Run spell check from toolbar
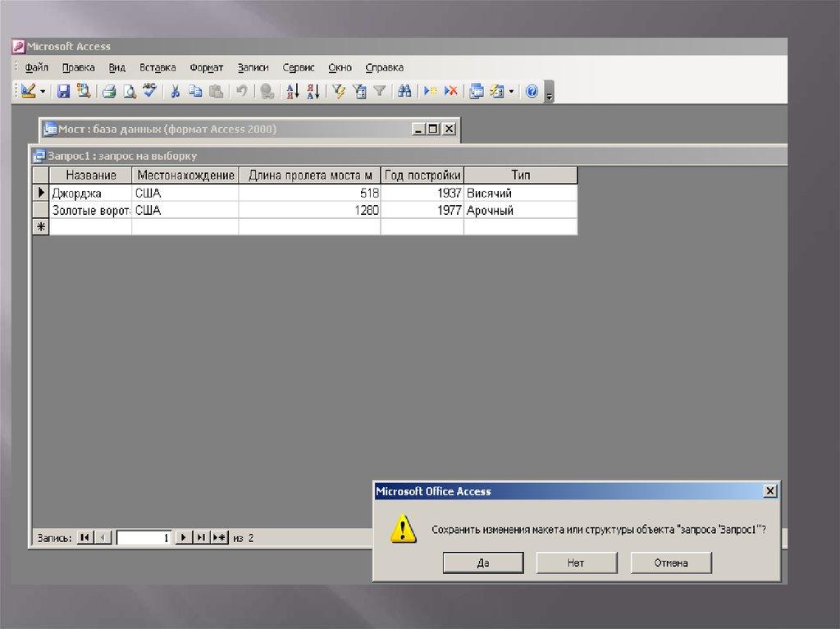 (149, 92)
